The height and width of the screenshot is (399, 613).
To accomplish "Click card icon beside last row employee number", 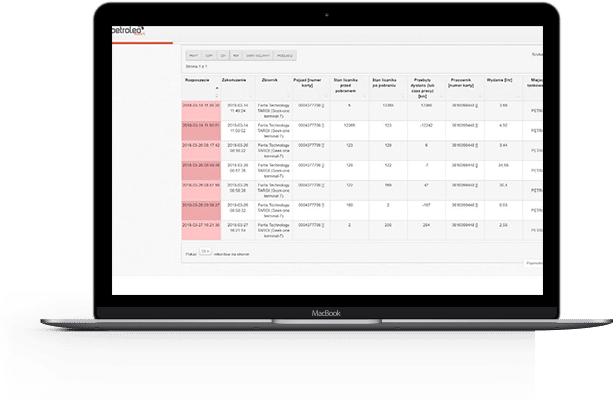I will point(477,225).
